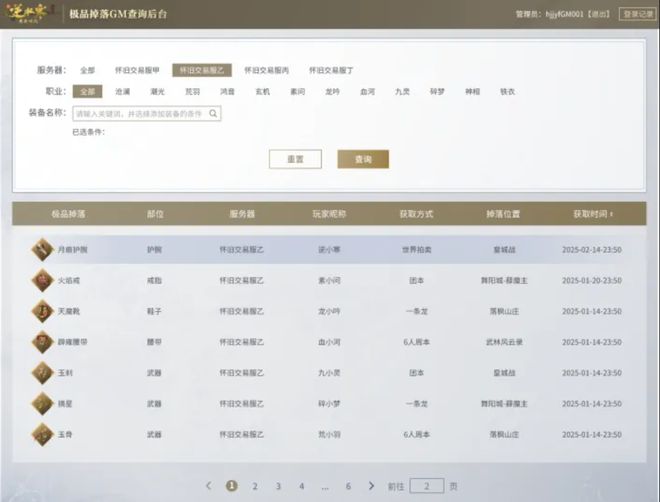Select server 怀旧交易服丁
Viewport: 660px width, 502px height.
[331, 70]
